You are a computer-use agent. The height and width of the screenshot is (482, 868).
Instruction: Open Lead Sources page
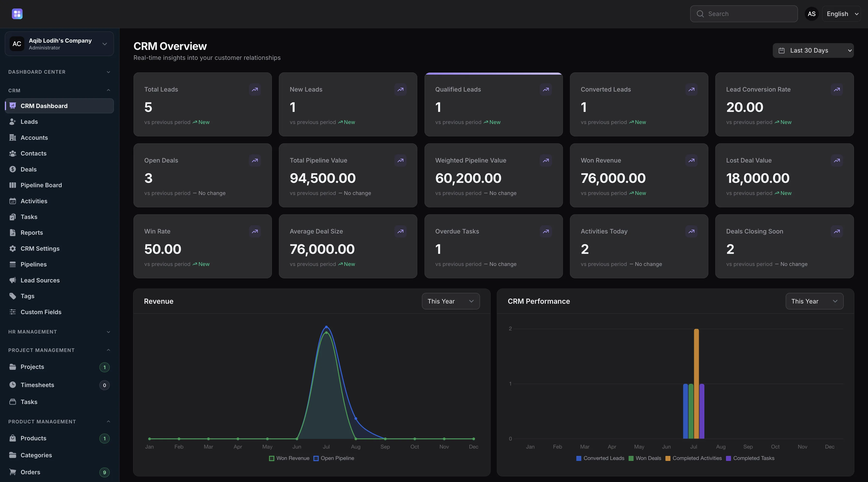59,280
